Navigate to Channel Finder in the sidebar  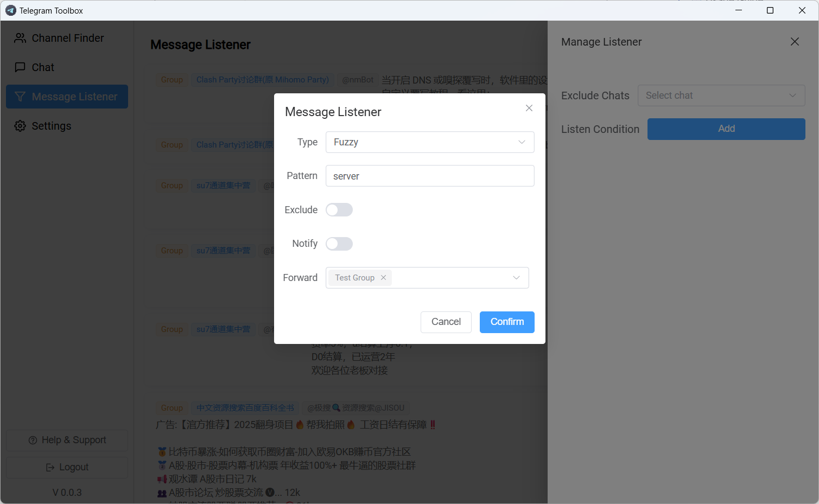coord(67,38)
